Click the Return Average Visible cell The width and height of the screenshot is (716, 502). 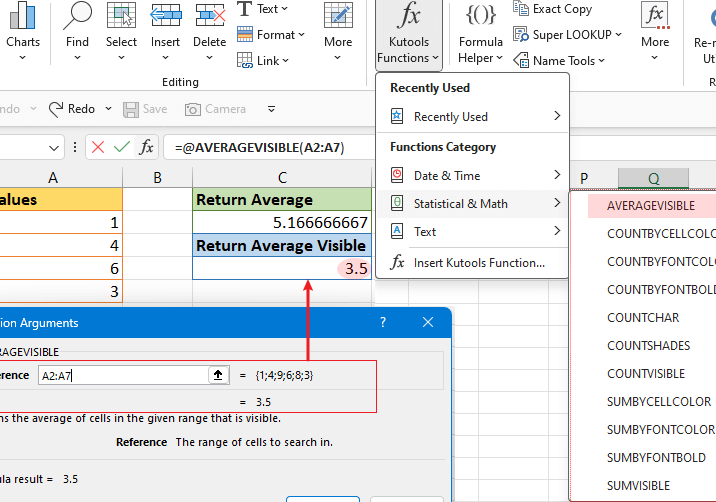[x=282, y=245]
